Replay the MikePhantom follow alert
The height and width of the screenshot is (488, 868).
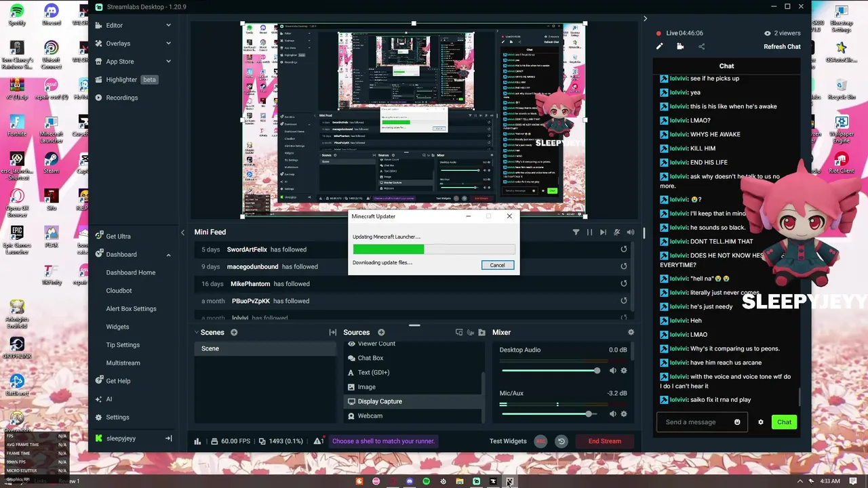[623, 284]
